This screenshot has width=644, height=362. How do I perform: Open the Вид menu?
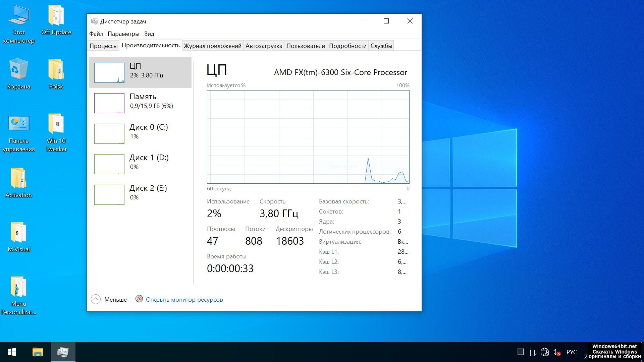point(149,34)
